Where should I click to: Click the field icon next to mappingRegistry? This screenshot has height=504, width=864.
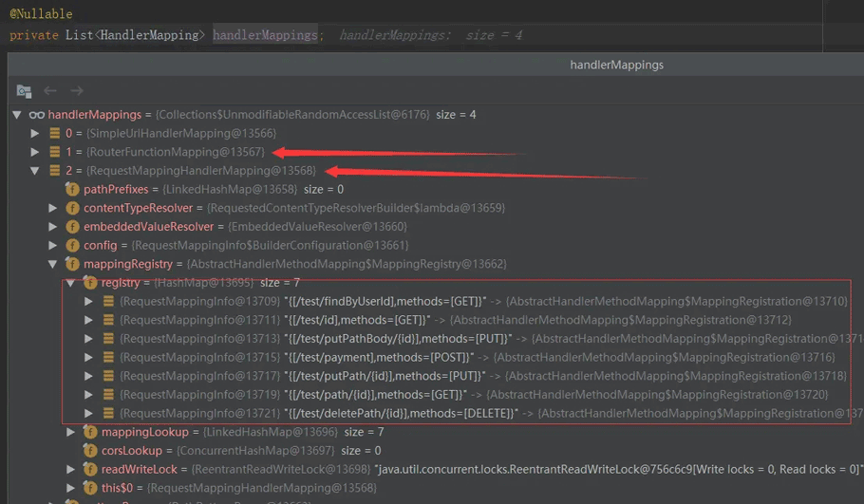pos(72,265)
